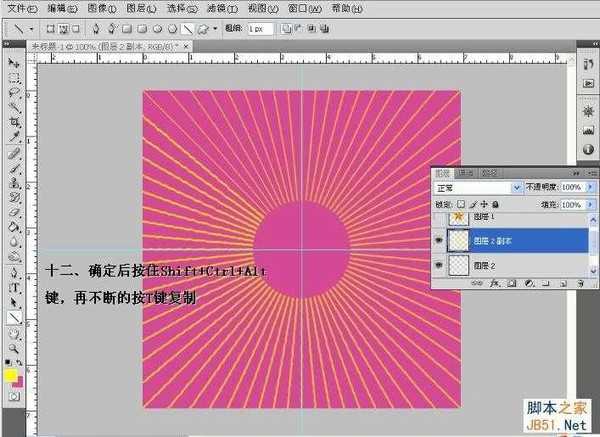Select the Path Selection arrow tool

tap(14, 303)
